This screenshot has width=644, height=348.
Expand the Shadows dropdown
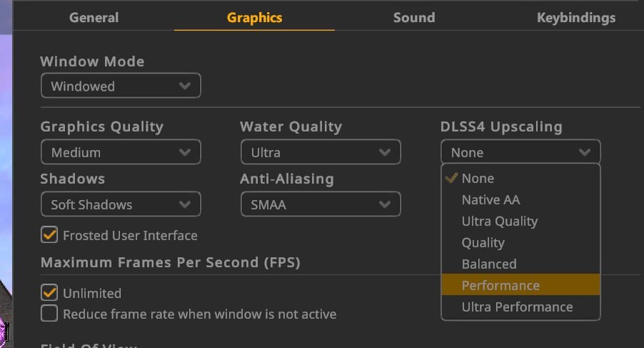tap(121, 204)
